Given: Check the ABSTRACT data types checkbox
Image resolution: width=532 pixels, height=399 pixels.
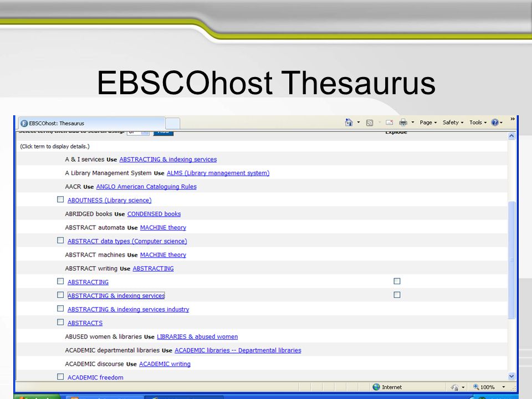Looking at the screenshot, I should pyautogui.click(x=60, y=240).
